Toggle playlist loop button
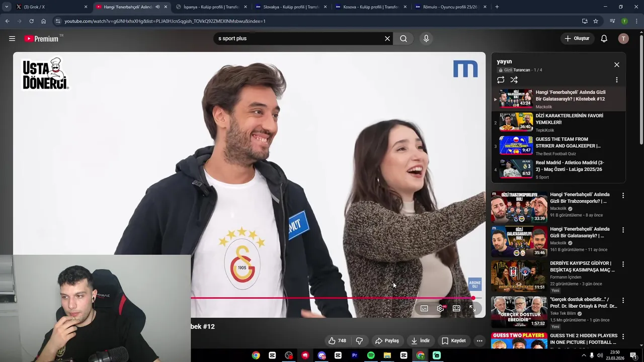 tap(501, 80)
